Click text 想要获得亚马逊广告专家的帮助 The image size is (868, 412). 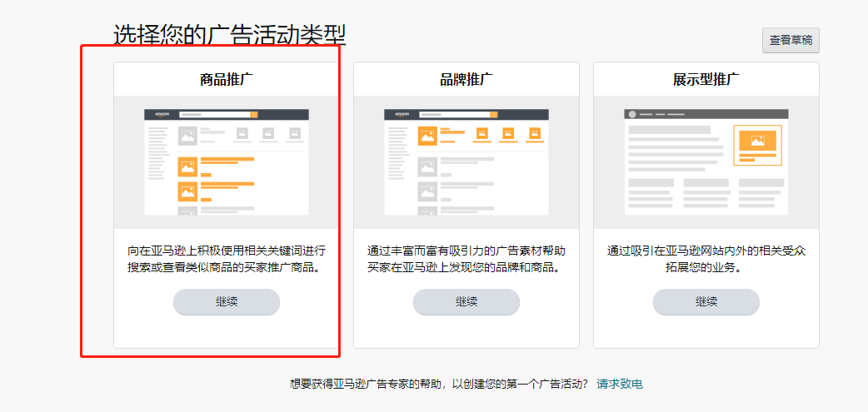tap(440, 384)
